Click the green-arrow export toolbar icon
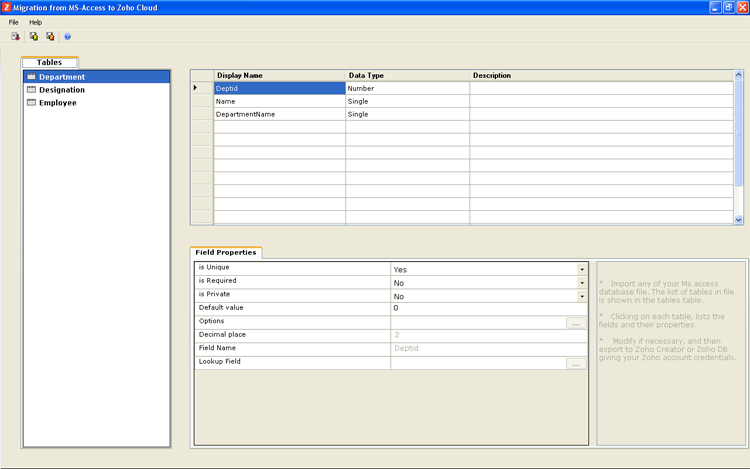 33,36
